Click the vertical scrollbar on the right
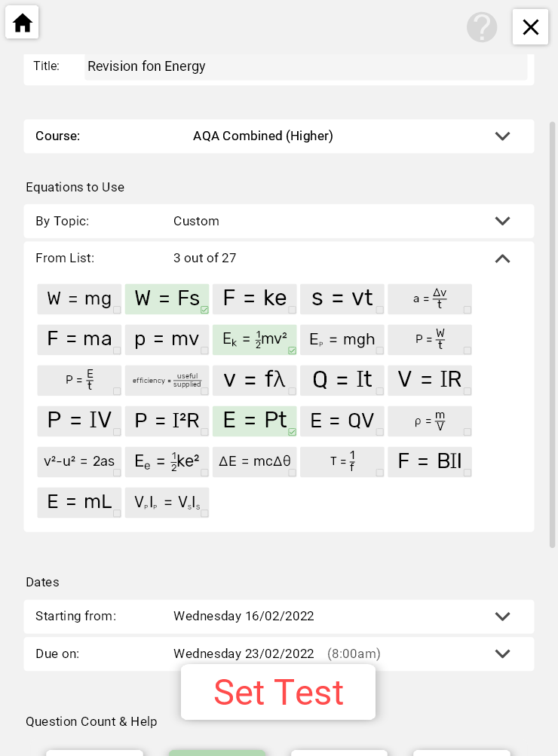 [552, 332]
